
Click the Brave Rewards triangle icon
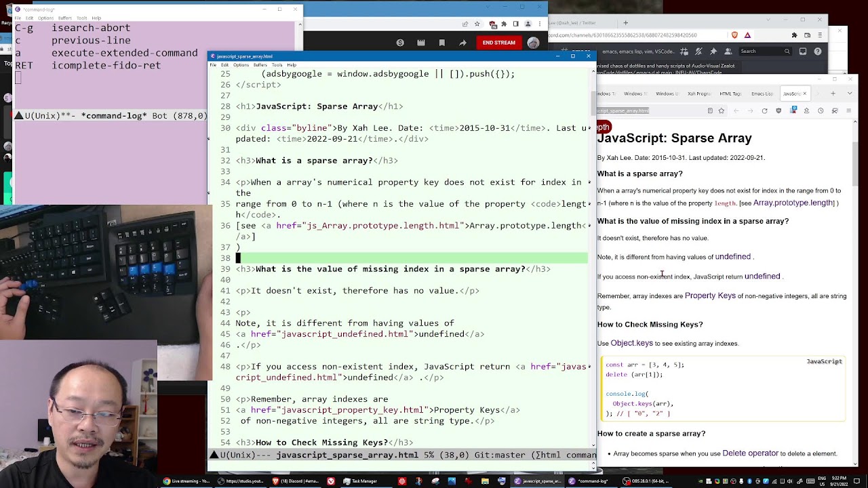[747, 35]
